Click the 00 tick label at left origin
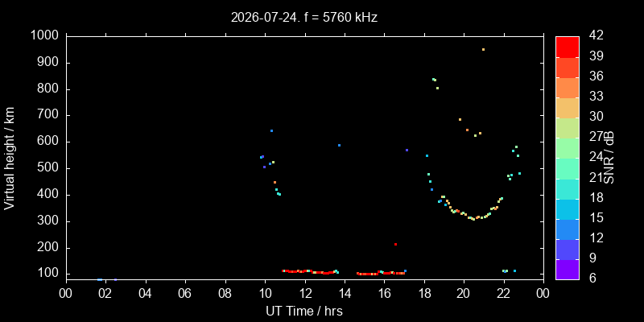The image size is (644, 322). (x=66, y=294)
